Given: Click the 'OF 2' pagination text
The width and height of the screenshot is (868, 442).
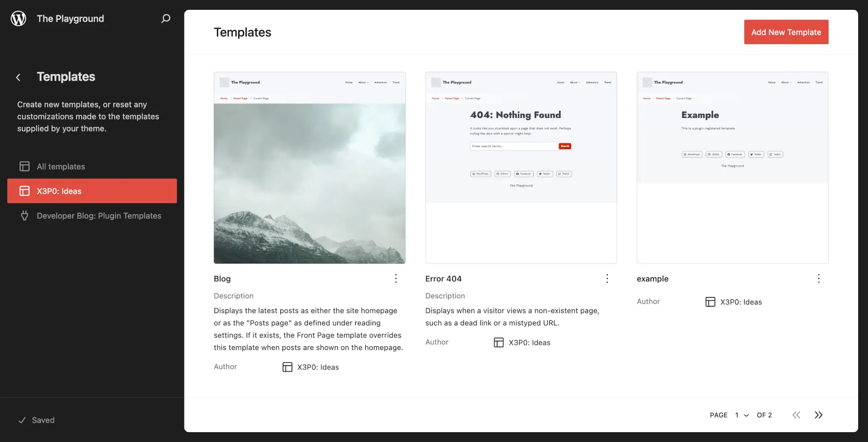Looking at the screenshot, I should pos(764,415).
